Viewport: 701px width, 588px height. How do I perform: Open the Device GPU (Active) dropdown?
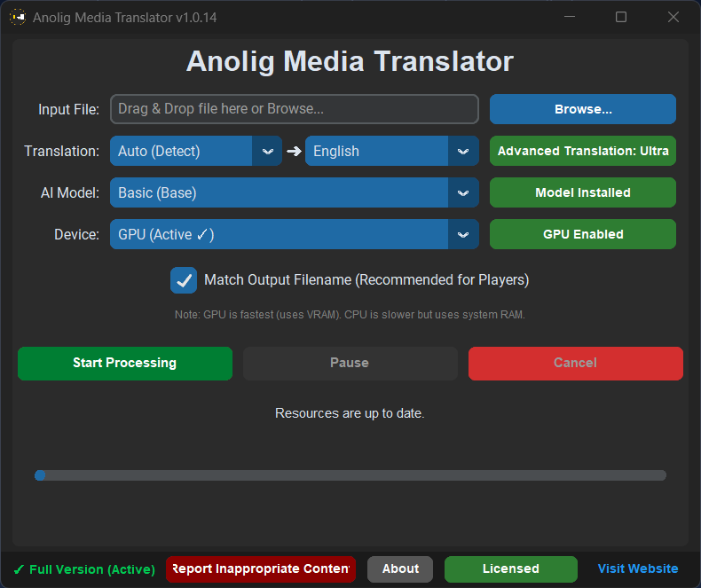tap(295, 234)
